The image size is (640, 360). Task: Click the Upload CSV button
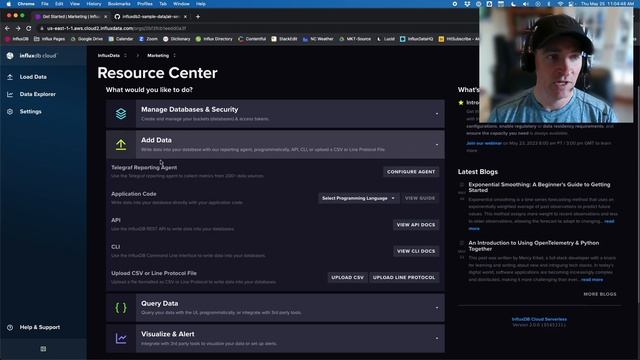[x=347, y=278]
